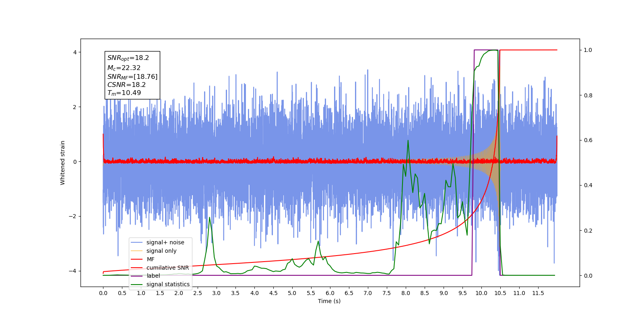Click the SNRopt=18.2 annotation text
Screen dimensions: 644x322
tap(128, 58)
